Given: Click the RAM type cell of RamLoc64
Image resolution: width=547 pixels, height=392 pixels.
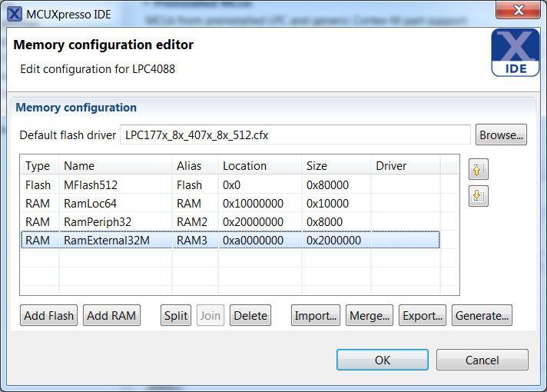Looking at the screenshot, I should coord(39,204).
